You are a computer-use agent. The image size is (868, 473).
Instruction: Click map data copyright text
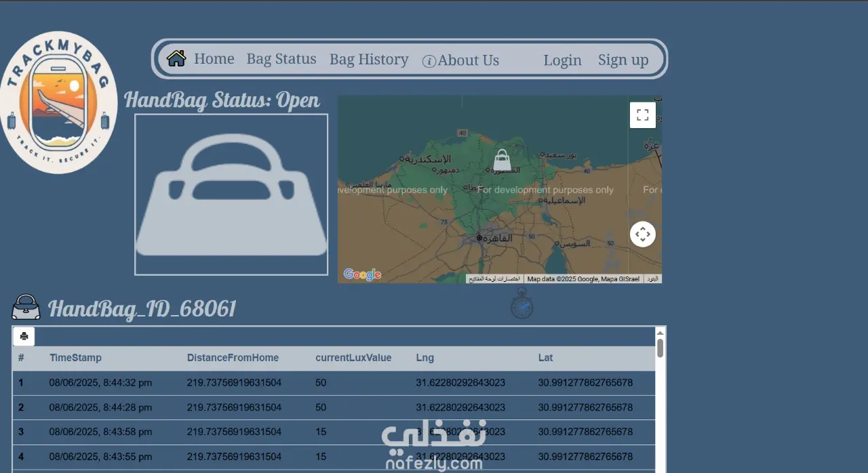pos(583,279)
